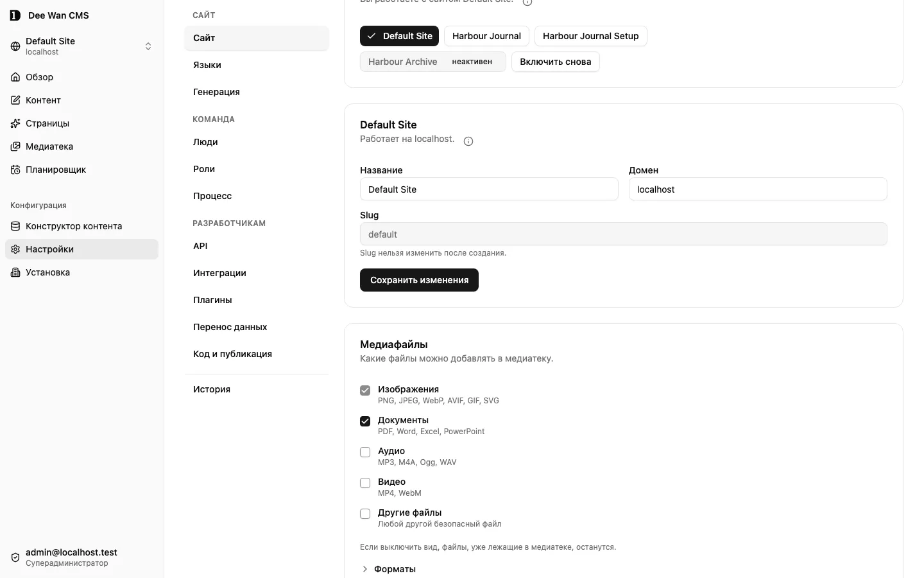The width and height of the screenshot is (924, 578).
Task: Enable the Другие файлы checkbox
Action: [x=365, y=514]
